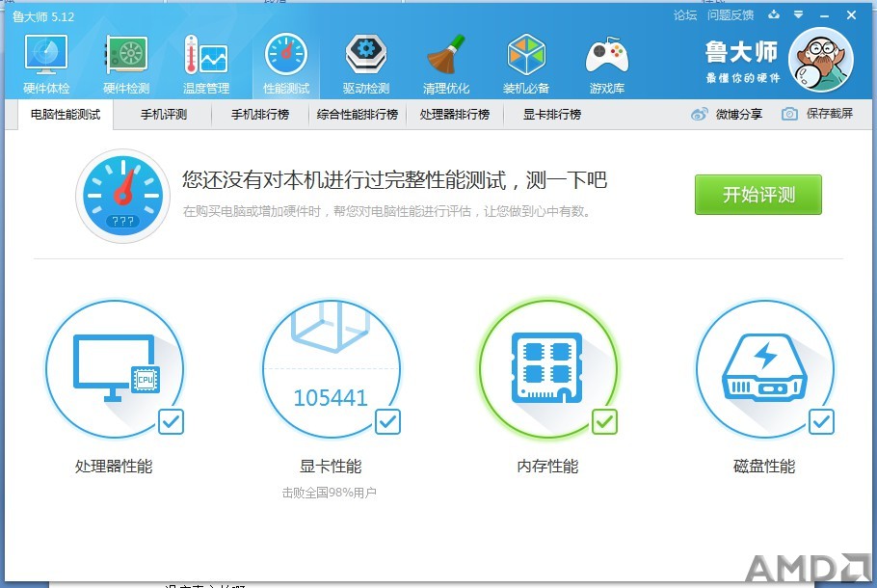Image resolution: width=877 pixels, height=588 pixels.
Task: Open 装机必备 essential software cube icon
Action: [526, 64]
